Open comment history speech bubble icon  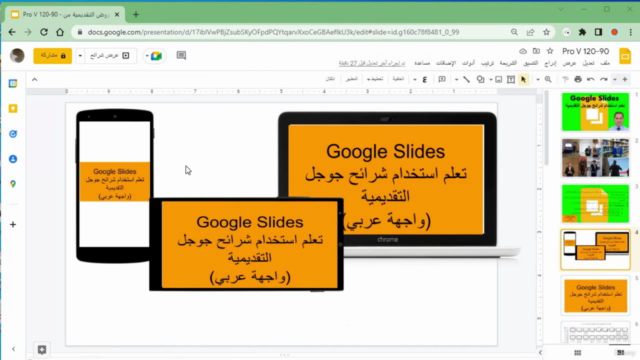(181, 56)
